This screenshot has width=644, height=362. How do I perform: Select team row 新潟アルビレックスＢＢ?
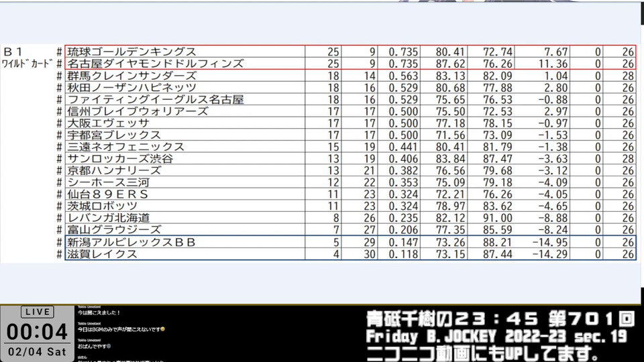[350, 242]
